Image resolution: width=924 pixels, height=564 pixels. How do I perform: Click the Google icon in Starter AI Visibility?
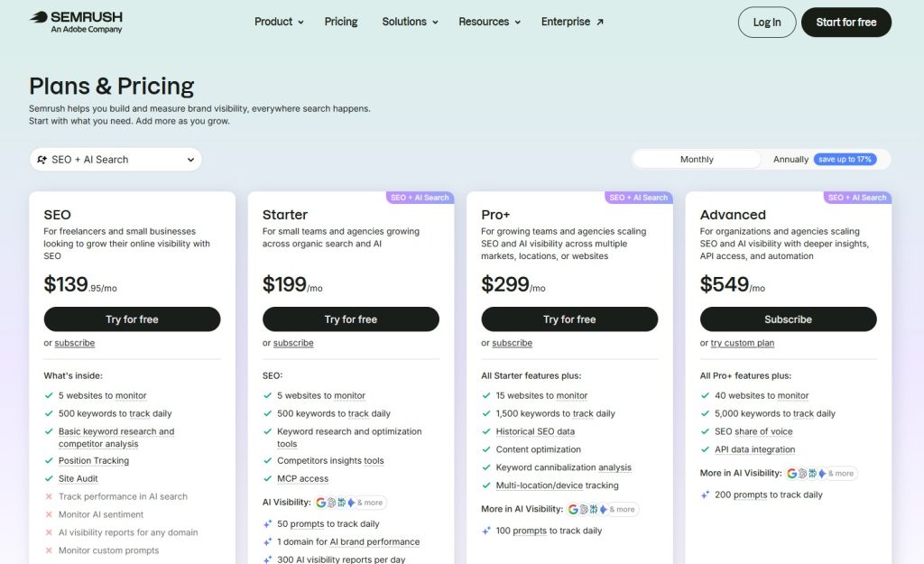tap(321, 503)
